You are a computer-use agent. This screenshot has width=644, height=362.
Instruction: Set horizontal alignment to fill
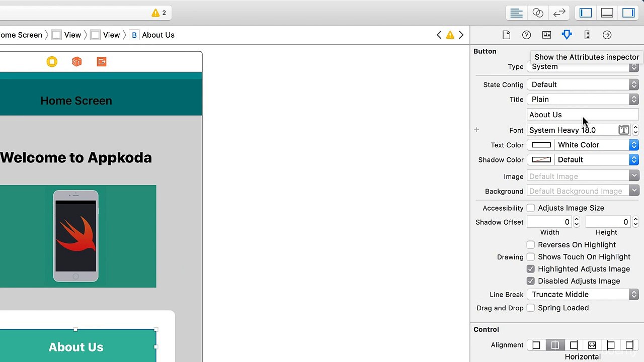pos(592,345)
